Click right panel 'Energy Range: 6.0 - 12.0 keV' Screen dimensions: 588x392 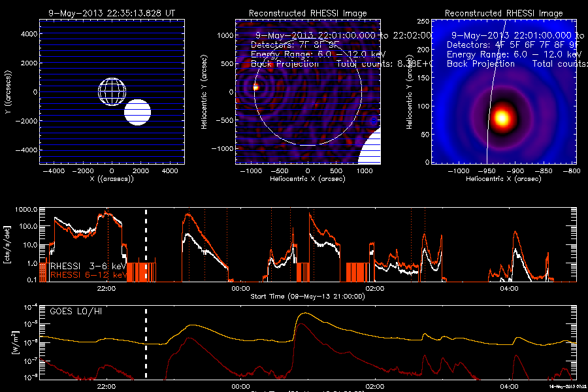(514, 54)
